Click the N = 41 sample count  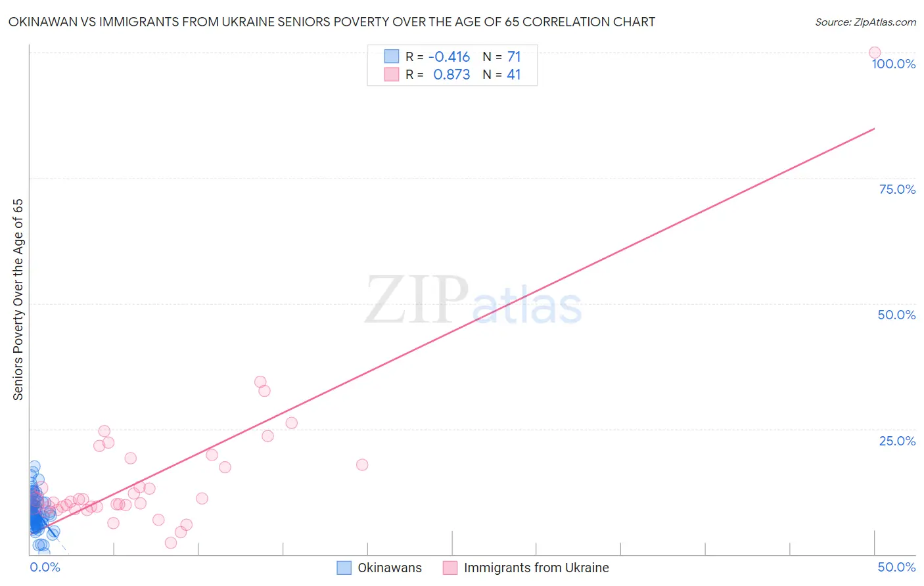coord(502,74)
